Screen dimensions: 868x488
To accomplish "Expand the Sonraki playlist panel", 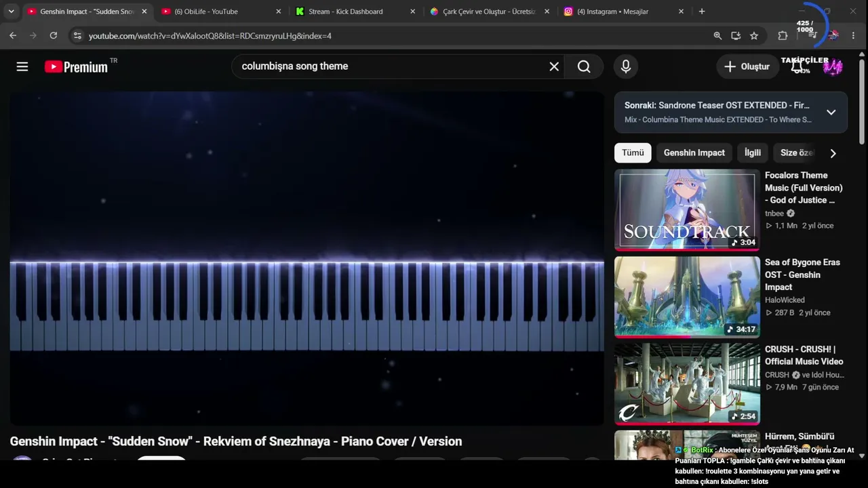I will click(x=831, y=113).
